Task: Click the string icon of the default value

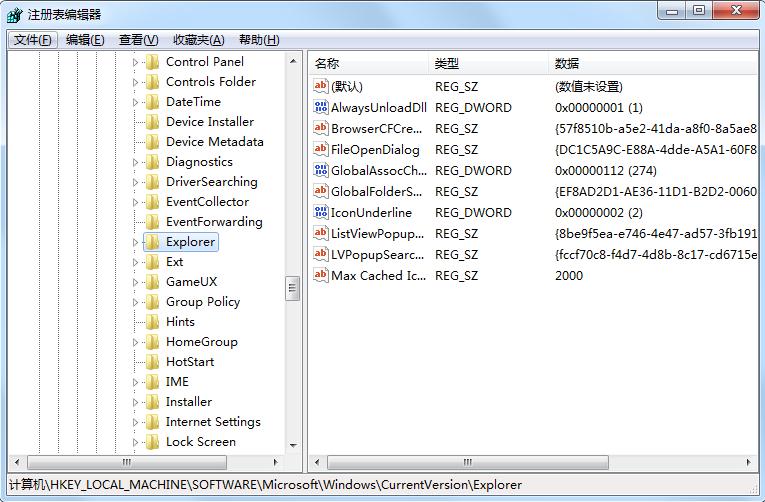Action: [321, 86]
